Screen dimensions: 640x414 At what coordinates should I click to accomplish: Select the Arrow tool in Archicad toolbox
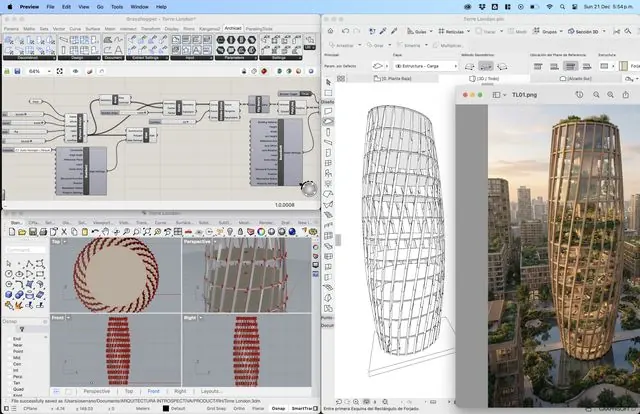point(329,82)
